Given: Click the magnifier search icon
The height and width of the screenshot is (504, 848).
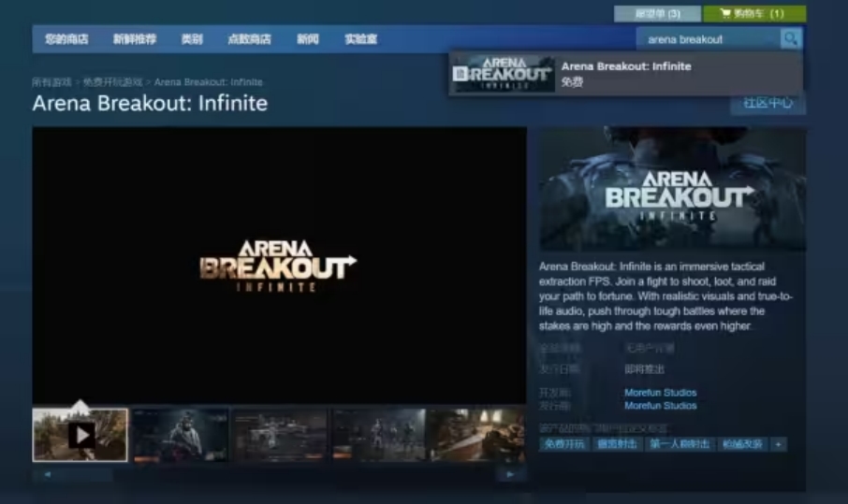Looking at the screenshot, I should [x=791, y=38].
